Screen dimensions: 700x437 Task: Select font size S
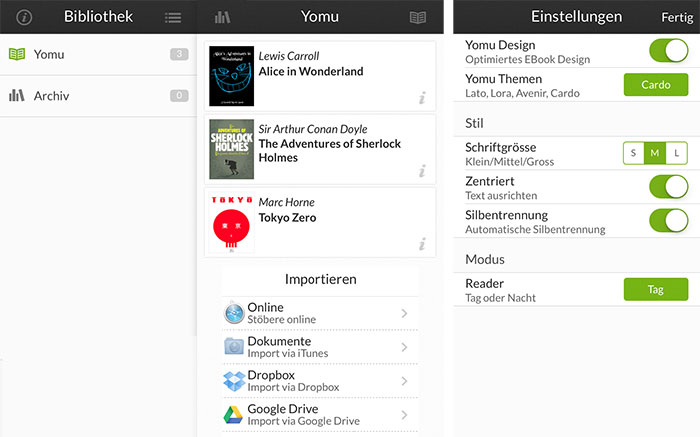coord(633,153)
